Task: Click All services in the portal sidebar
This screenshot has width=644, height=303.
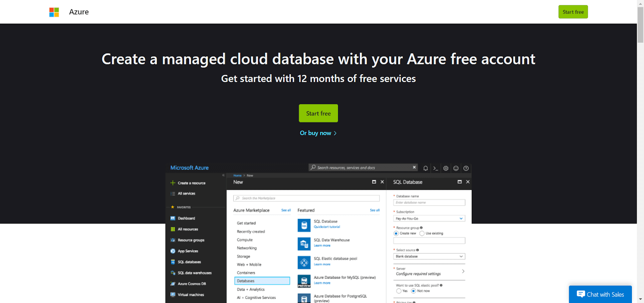Action: pyautogui.click(x=186, y=193)
